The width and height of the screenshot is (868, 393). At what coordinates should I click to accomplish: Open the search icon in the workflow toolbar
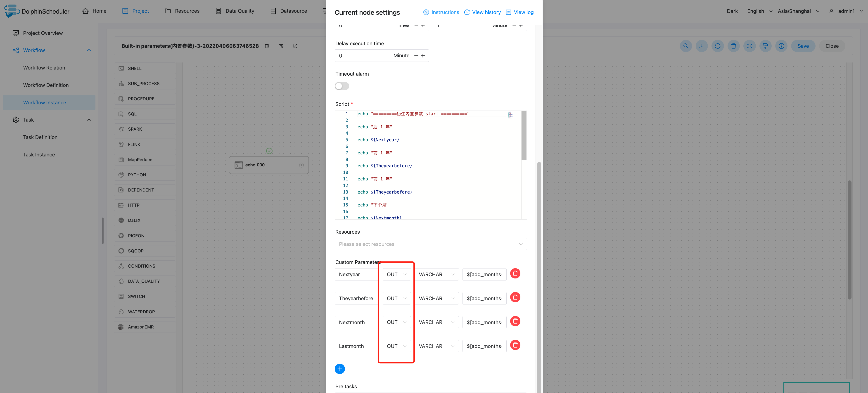(x=686, y=46)
